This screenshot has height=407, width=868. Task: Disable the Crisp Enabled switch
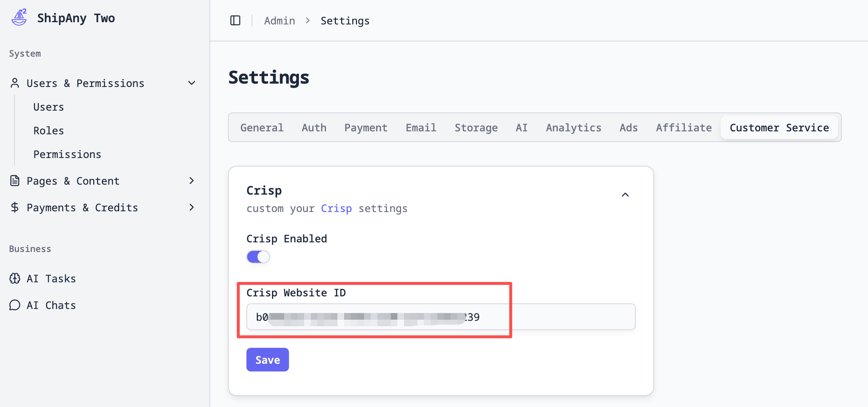coord(258,257)
